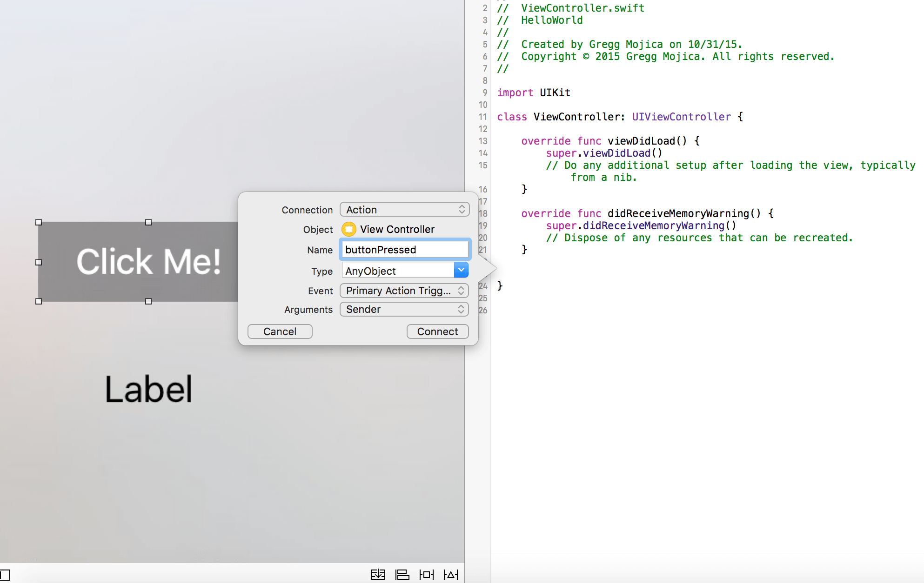Click the yellow View Controller object icon
Screen dimensions: 924x583
coord(349,229)
